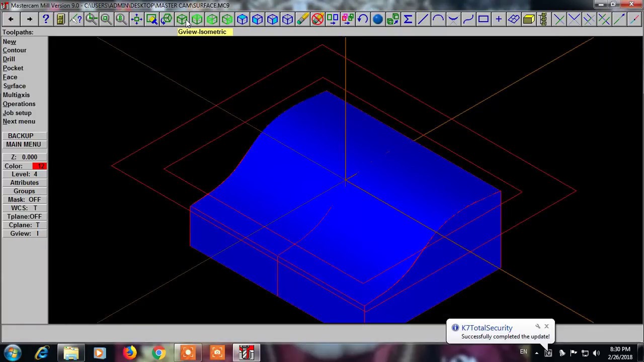Click the MAIN MENU button

click(x=24, y=144)
